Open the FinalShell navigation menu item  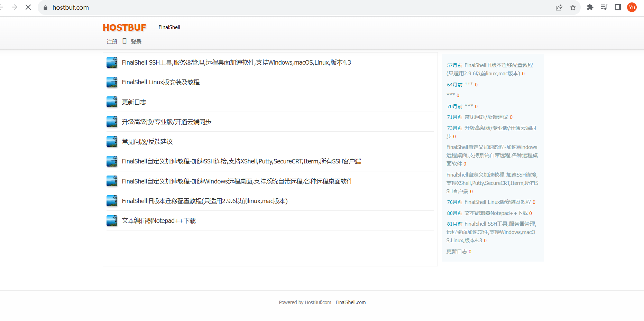pos(169,27)
